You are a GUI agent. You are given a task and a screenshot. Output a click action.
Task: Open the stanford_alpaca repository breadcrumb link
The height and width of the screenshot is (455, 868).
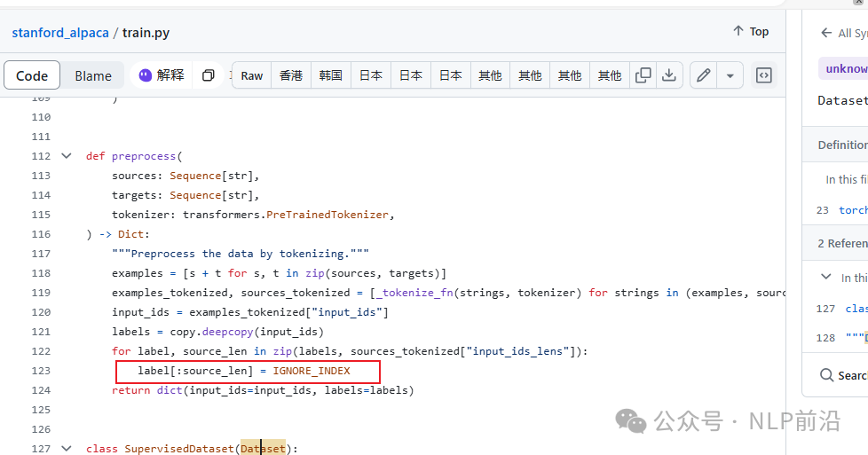[59, 33]
